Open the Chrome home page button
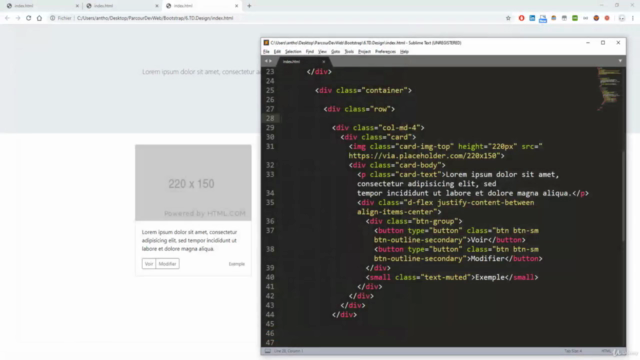This screenshot has width=640, height=360. click(39, 18)
